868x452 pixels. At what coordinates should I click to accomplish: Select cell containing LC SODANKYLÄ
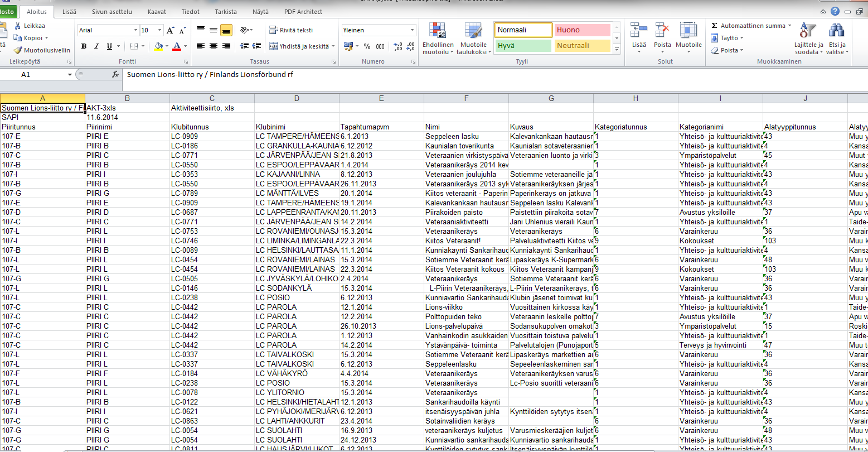[297, 288]
